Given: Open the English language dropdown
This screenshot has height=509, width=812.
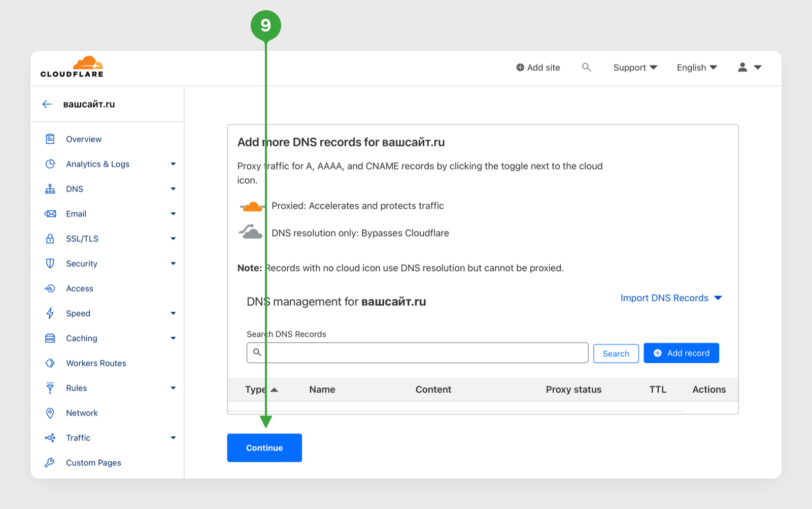Looking at the screenshot, I should [x=697, y=68].
